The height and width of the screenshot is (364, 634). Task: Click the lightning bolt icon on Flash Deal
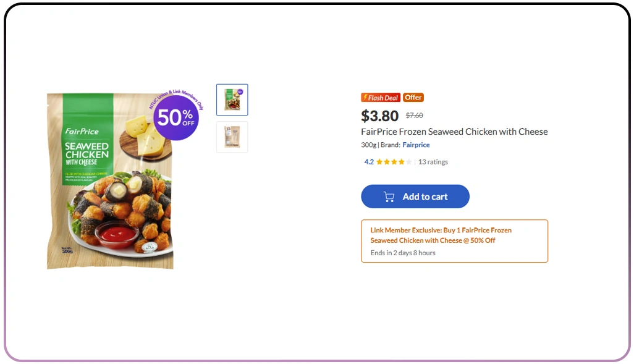point(365,98)
